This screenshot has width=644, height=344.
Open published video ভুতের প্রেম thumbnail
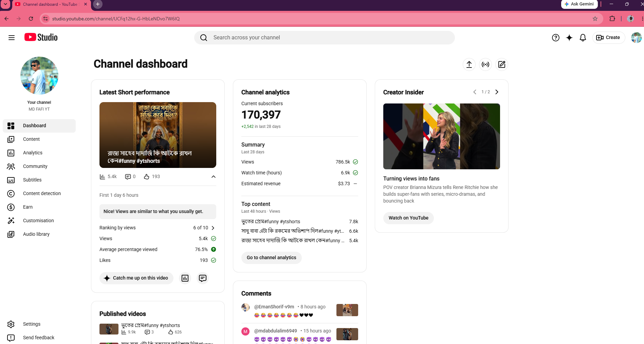point(109,329)
